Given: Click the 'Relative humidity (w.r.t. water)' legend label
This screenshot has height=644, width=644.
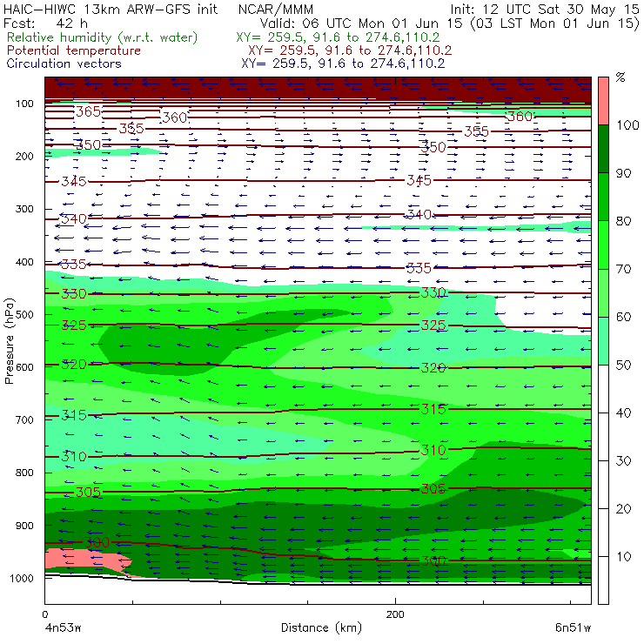Looking at the screenshot, I should (x=103, y=37).
